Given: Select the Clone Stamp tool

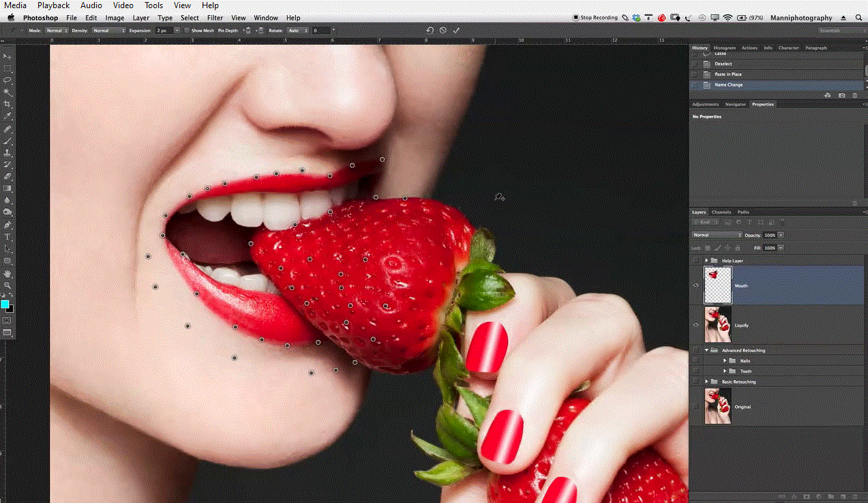Looking at the screenshot, I should coord(8,153).
